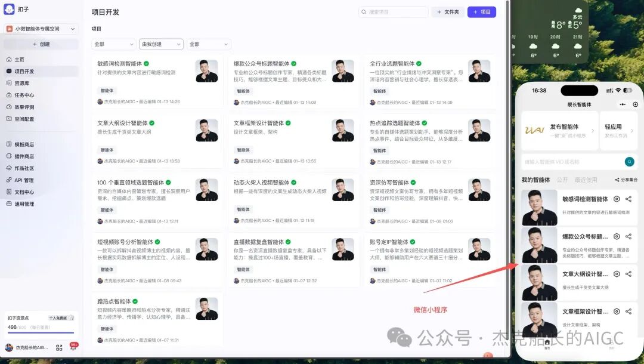The height and width of the screenshot is (364, 644).
Task: Click 分享集合 in mini program
Action: 626,180
